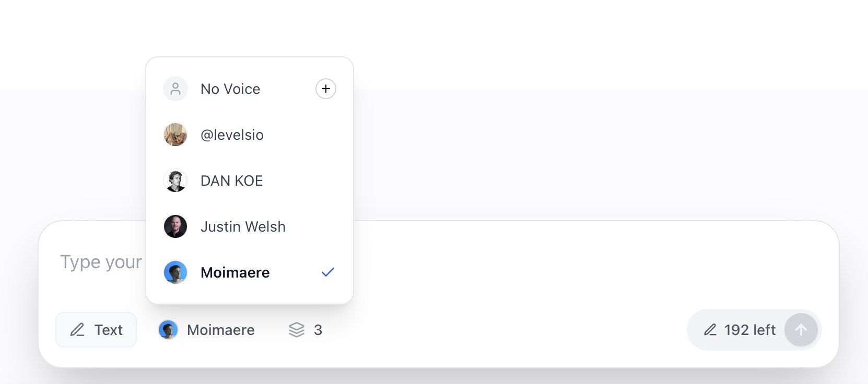This screenshot has width=868, height=384.
Task: Enable the No Voice setting
Action: point(230,89)
